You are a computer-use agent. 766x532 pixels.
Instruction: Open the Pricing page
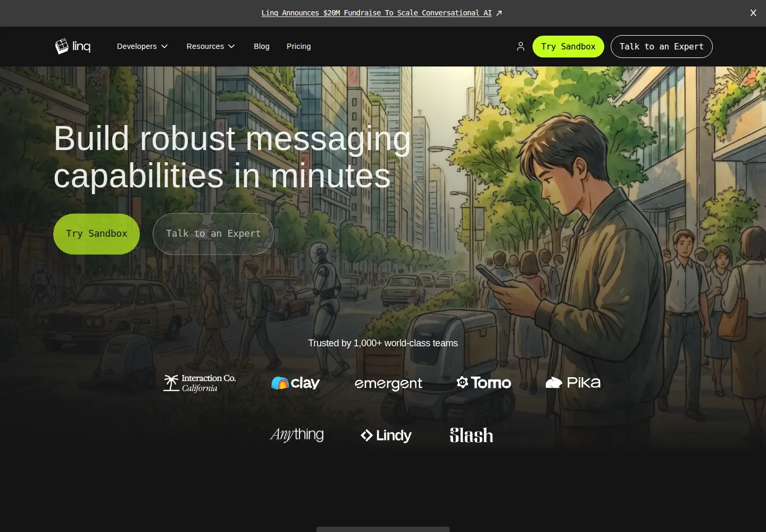[298, 46]
